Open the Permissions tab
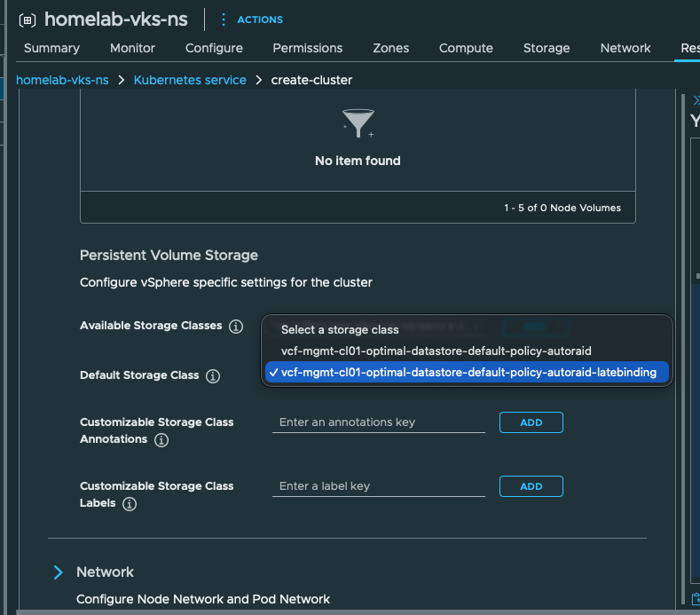Screen dimensions: 700x615 308,48
